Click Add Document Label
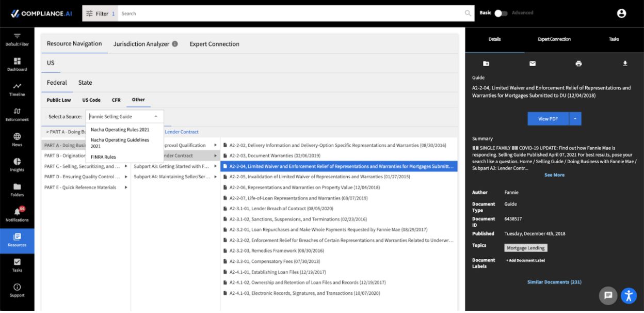 click(x=525, y=260)
